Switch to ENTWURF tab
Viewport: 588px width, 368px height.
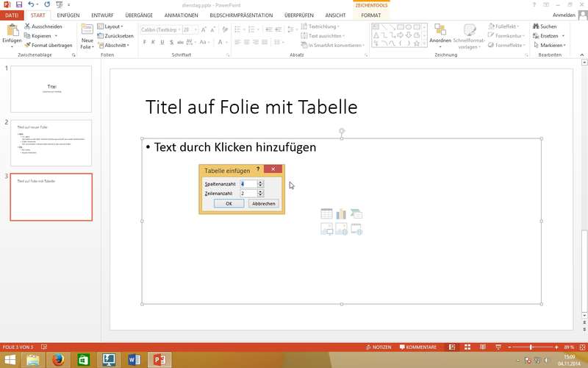[x=102, y=15]
